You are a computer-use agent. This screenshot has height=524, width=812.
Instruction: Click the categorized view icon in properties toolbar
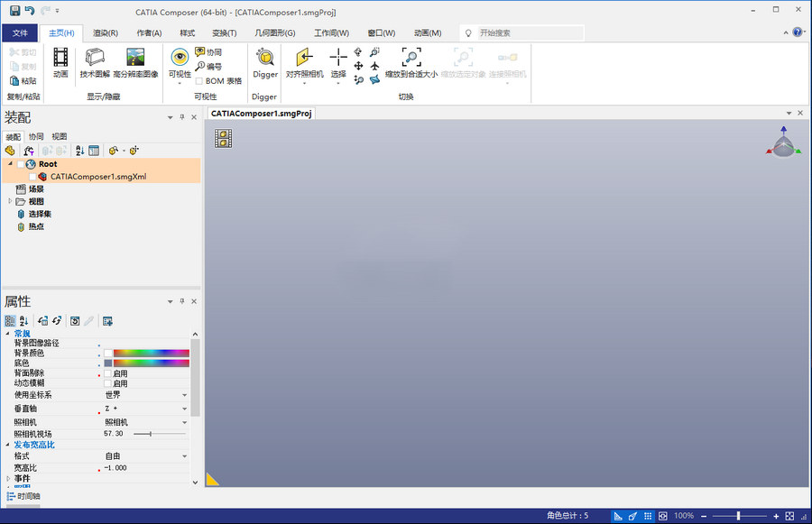[x=10, y=321]
